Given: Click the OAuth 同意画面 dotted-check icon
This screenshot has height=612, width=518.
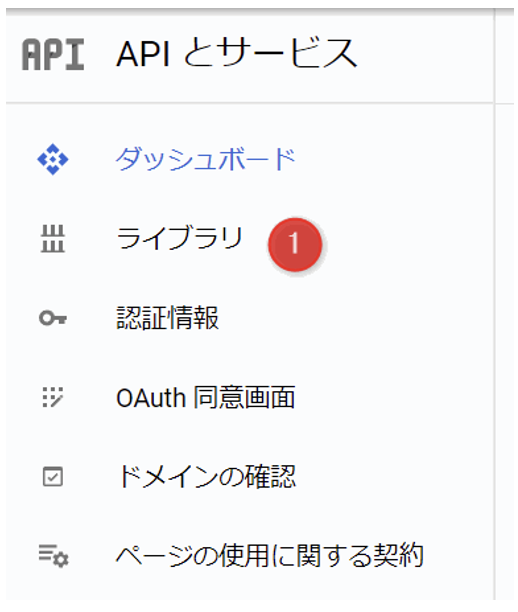Looking at the screenshot, I should [53, 397].
